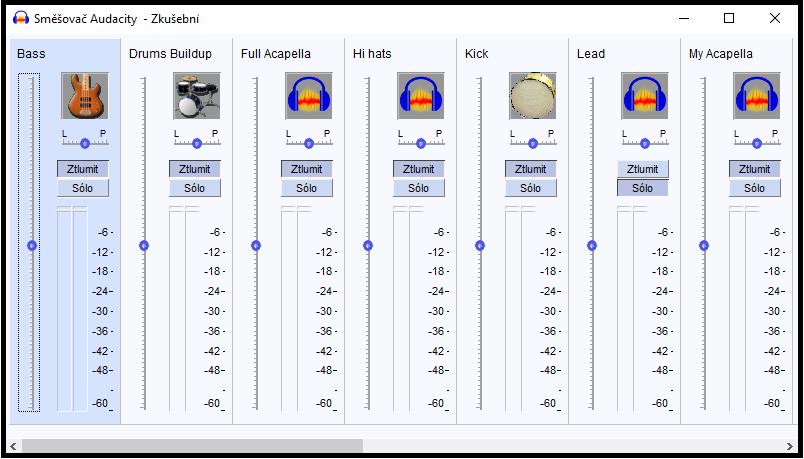Toggle Ztlumit on Drums Buildup track
The width and height of the screenshot is (804, 459).
[x=195, y=169]
